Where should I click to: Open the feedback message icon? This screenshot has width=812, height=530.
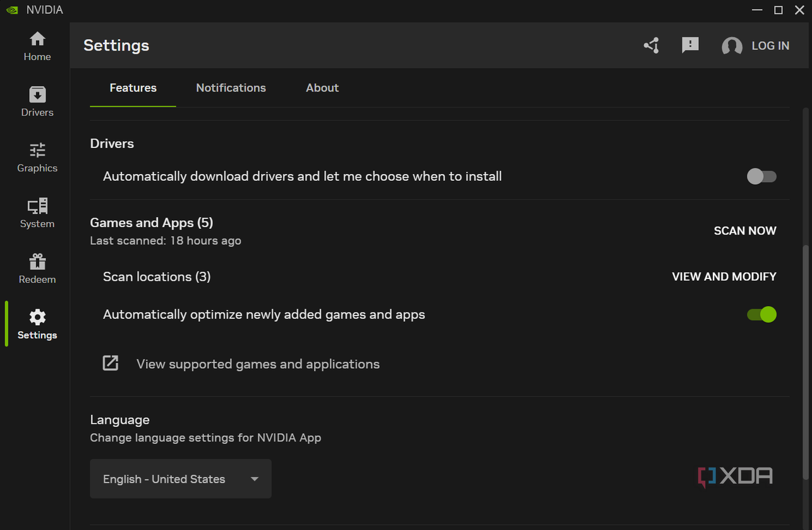click(x=690, y=46)
